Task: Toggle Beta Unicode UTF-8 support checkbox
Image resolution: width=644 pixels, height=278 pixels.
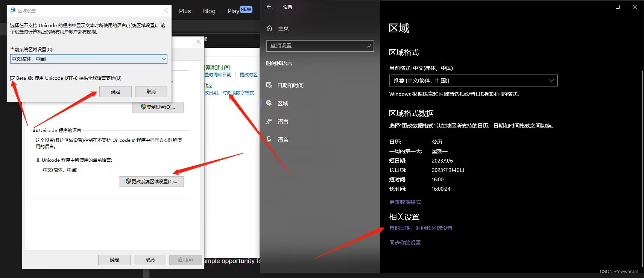Action: click(13, 79)
